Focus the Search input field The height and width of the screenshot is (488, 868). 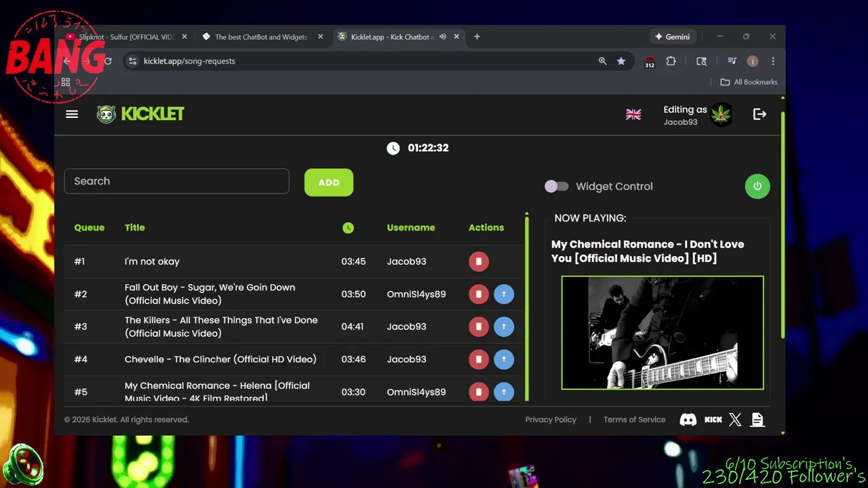(x=176, y=181)
